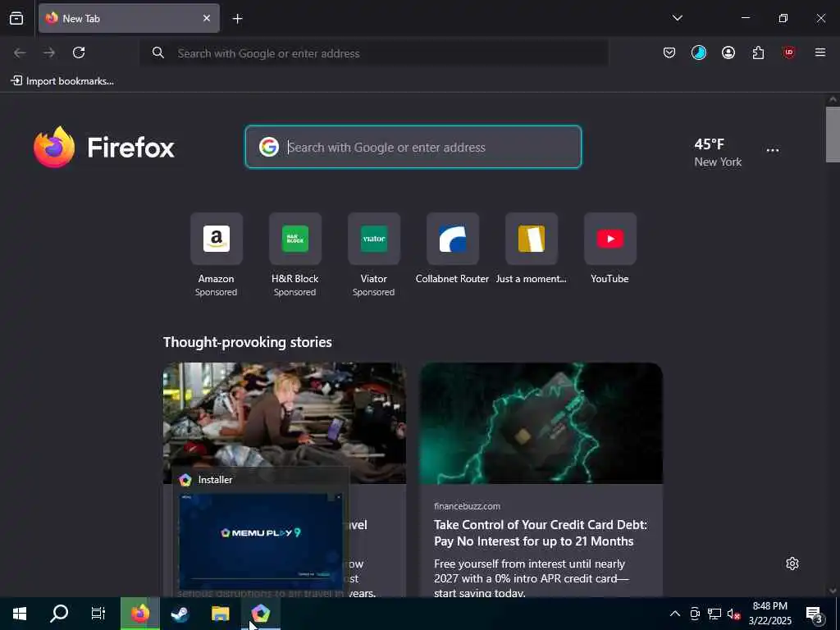Select the New Tab tab
Viewport: 840px width, 630px height.
pyautogui.click(x=129, y=18)
